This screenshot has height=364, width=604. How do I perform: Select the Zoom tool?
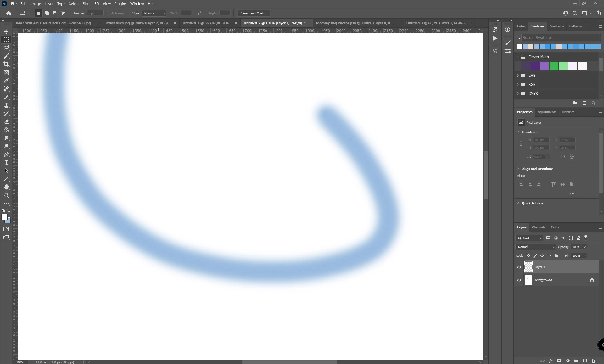click(6, 195)
